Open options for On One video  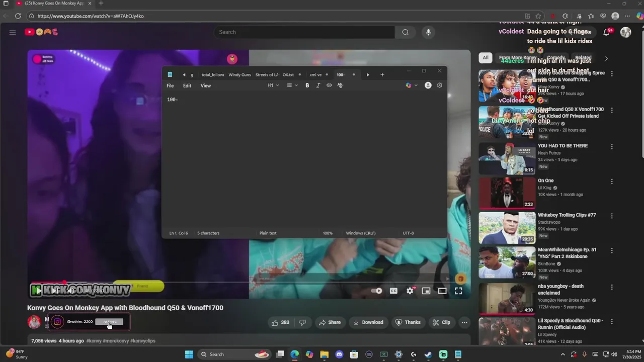(612, 182)
